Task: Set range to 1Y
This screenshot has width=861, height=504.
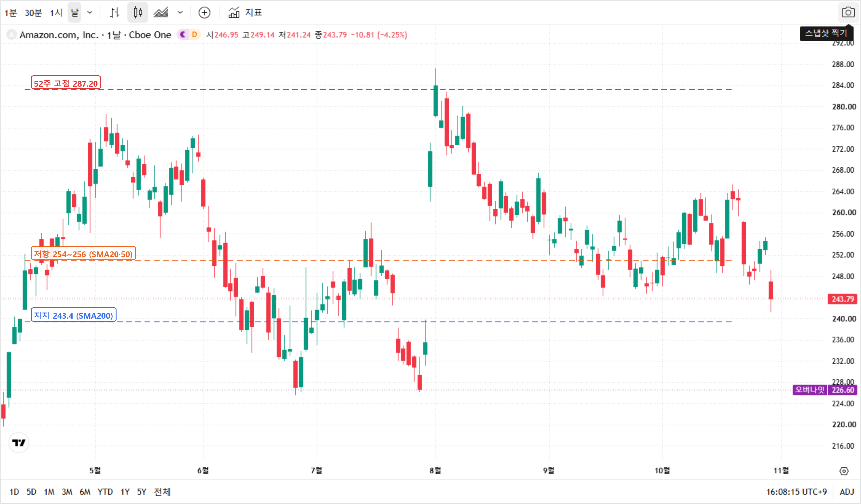Action: click(125, 492)
